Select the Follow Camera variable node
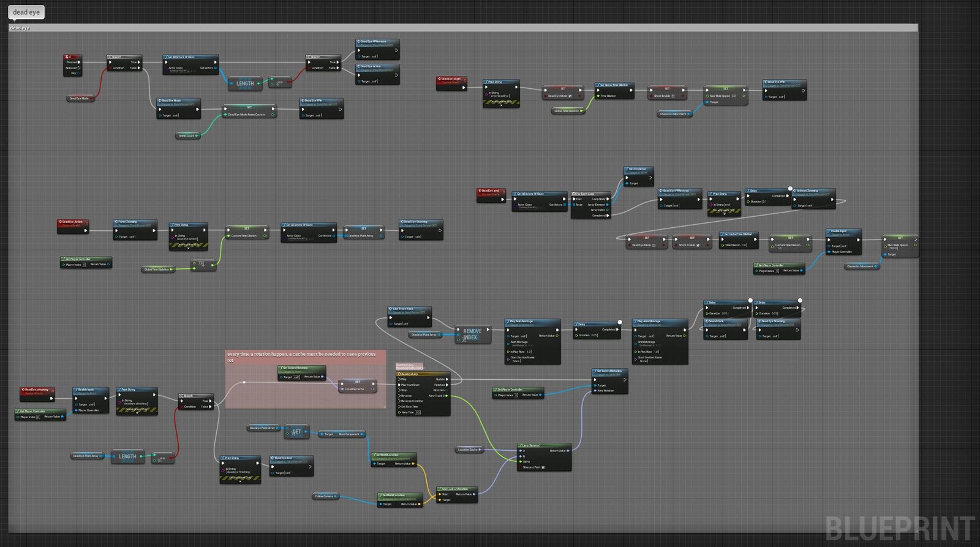This screenshot has width=980, height=547. pyautogui.click(x=326, y=496)
